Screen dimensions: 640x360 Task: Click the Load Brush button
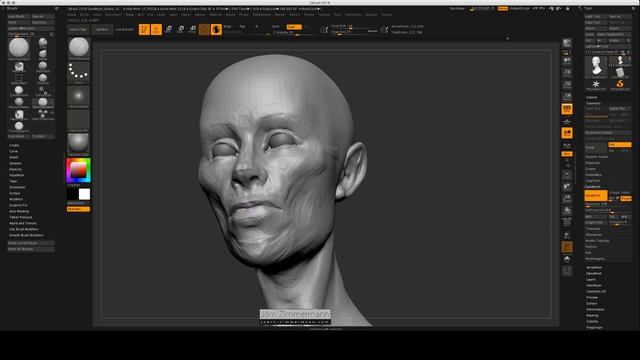click(x=19, y=17)
